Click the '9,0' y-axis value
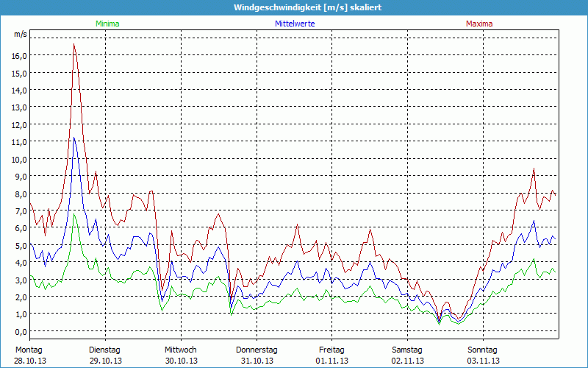Viewport: 588px width, 368px height. pos(21,176)
